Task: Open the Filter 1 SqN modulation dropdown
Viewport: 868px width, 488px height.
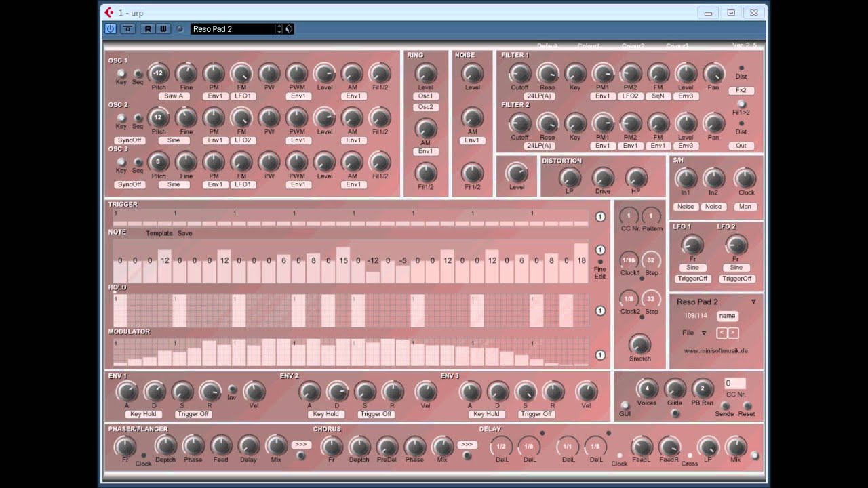Action: (658, 96)
